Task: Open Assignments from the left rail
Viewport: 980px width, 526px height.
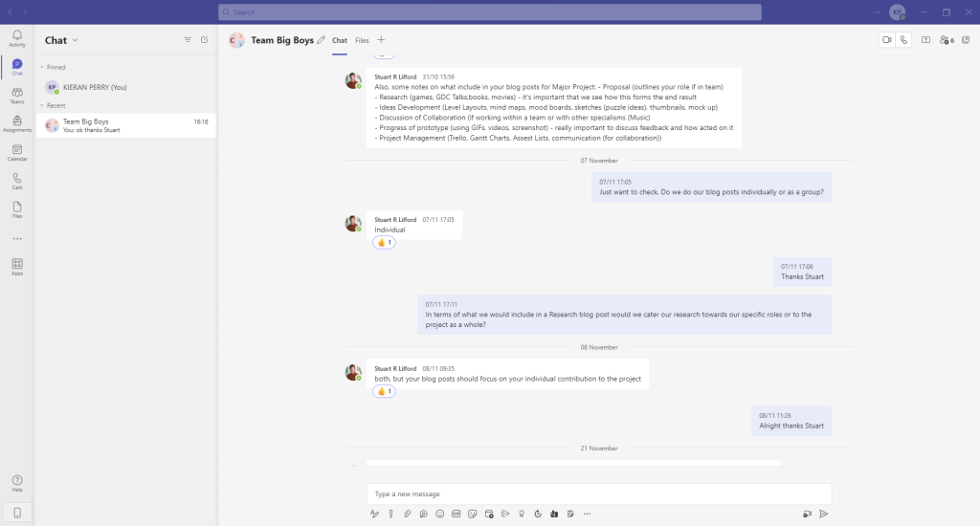Action: click(x=17, y=123)
